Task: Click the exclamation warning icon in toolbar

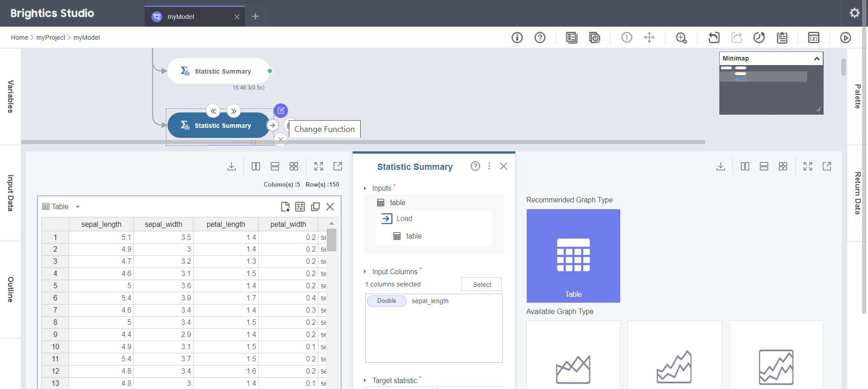Action: pyautogui.click(x=627, y=37)
